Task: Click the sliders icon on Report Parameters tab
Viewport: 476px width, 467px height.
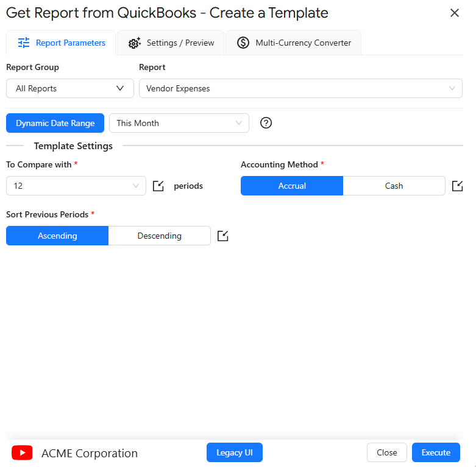Action: pos(24,43)
